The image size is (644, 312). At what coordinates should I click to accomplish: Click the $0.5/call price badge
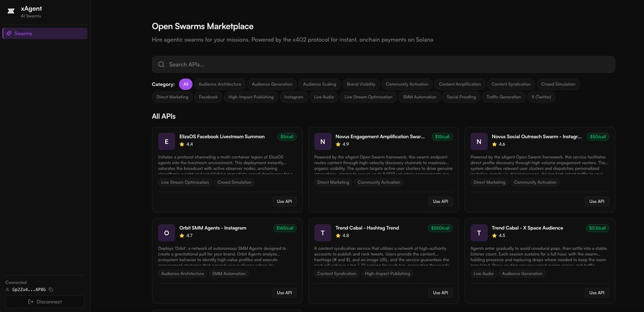point(597,228)
